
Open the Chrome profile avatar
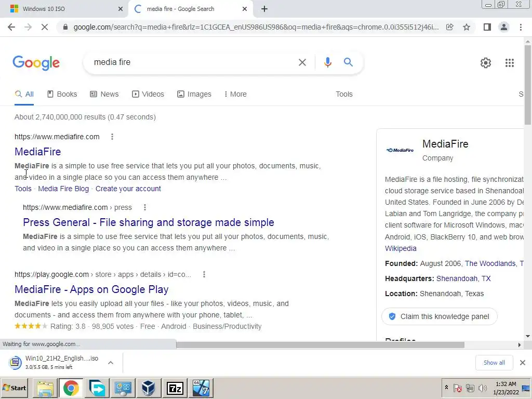(x=504, y=27)
